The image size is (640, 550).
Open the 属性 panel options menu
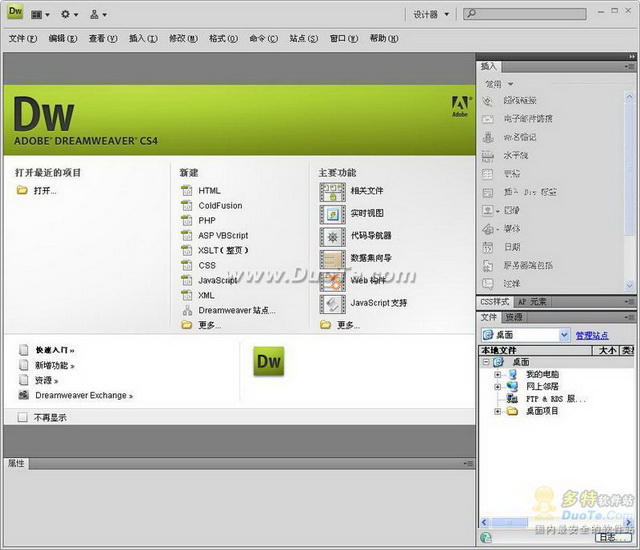click(x=468, y=464)
